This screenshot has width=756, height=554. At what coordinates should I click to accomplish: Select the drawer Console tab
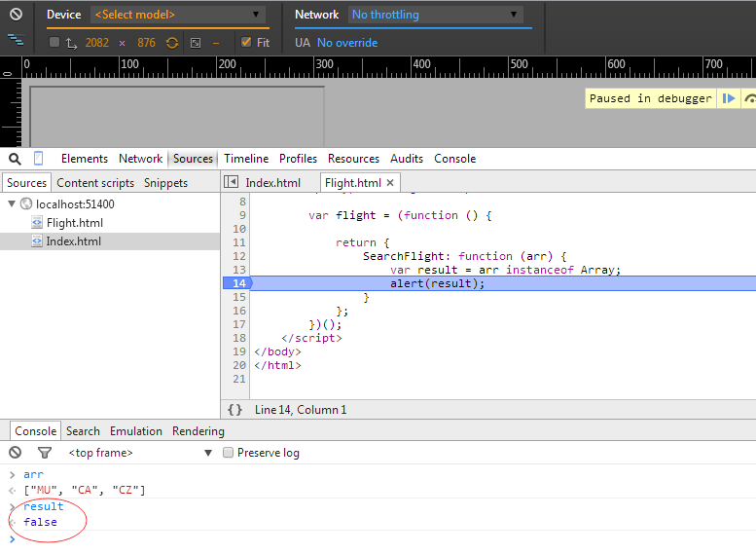coord(36,431)
